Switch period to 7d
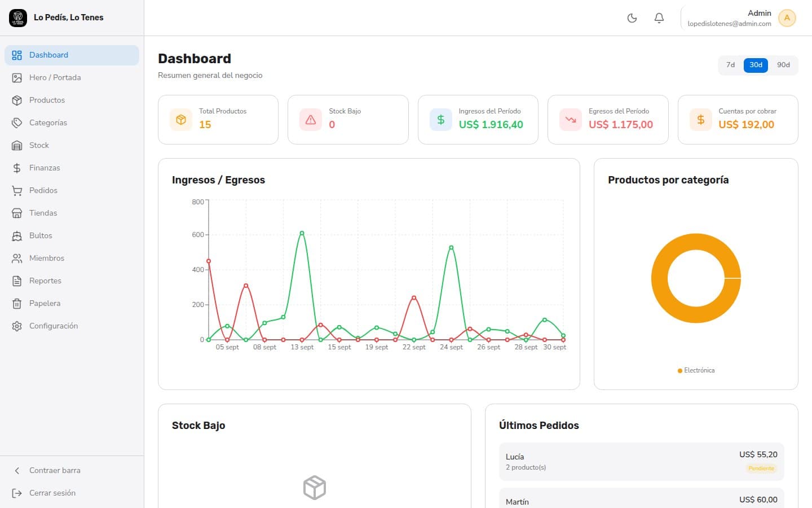Image resolution: width=812 pixels, height=508 pixels. tap(730, 65)
